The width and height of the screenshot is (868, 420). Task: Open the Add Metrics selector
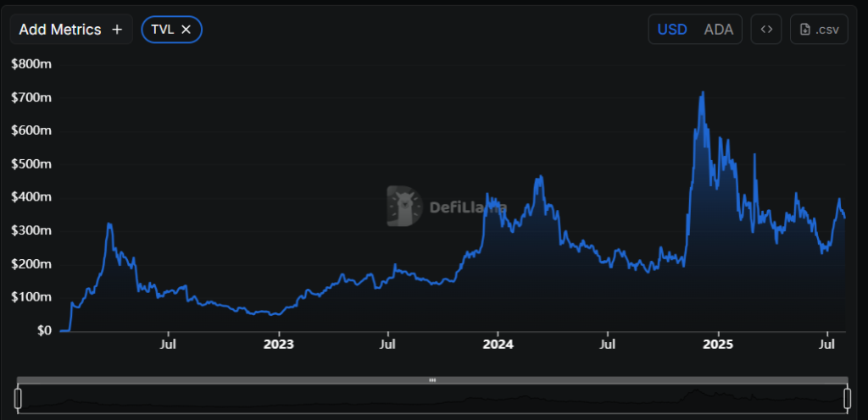tap(71, 30)
